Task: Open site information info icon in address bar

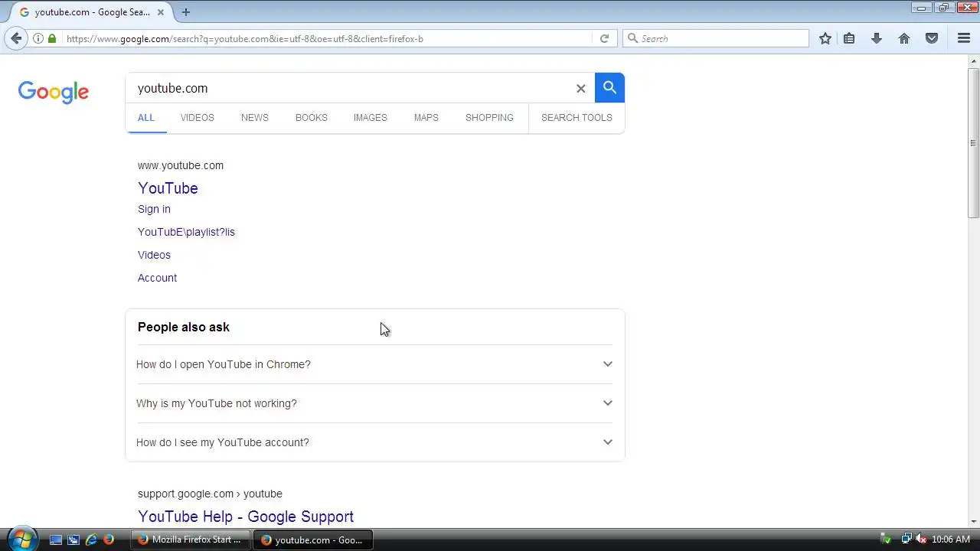Action: click(x=38, y=38)
